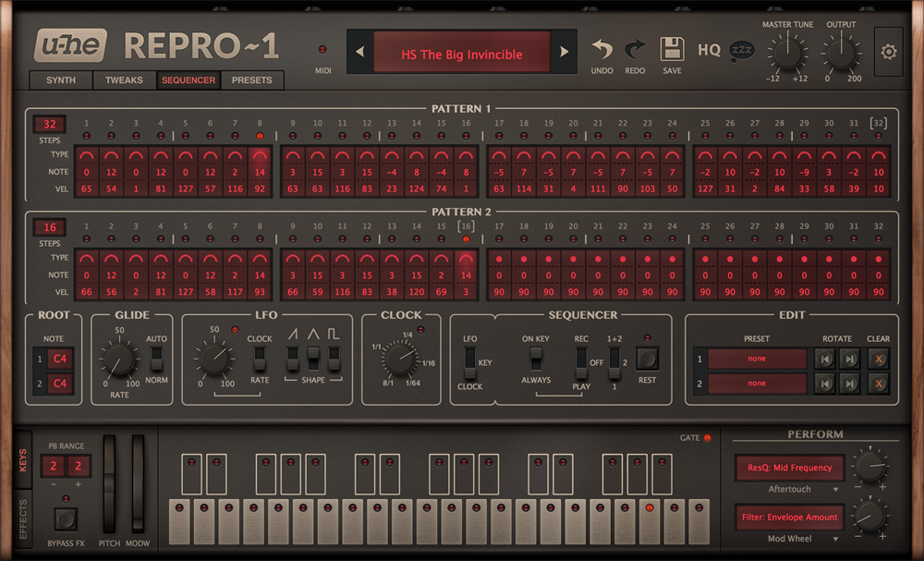
Task: Click Pattern 1 step 1 type icon
Action: (87, 155)
